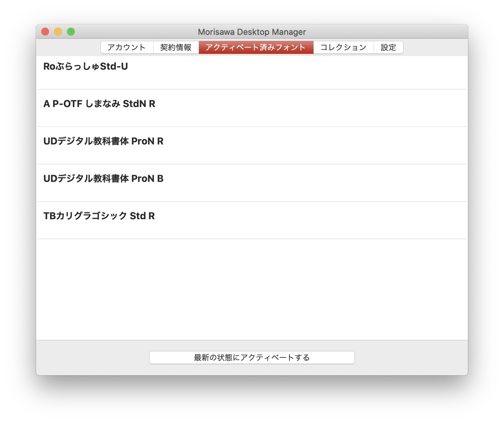Image resolution: width=504 pixels, height=423 pixels.
Task: Close the Morisawa Desktop Manager window
Action: [x=45, y=32]
